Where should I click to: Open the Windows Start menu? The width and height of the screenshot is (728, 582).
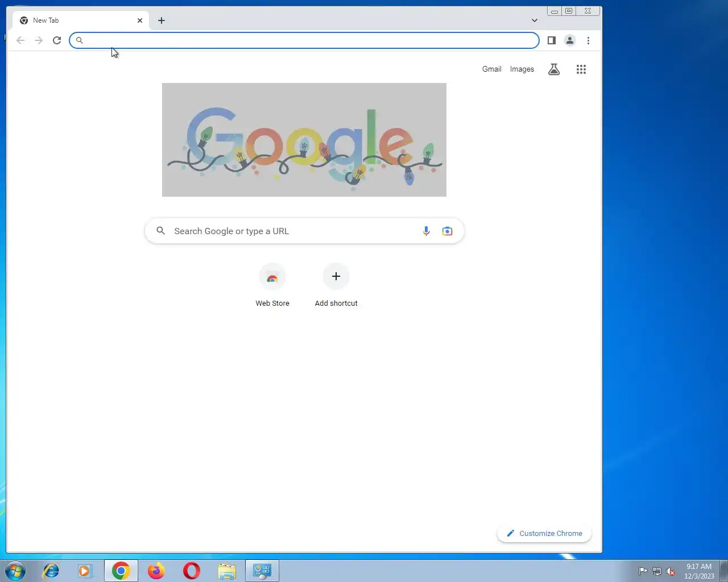15,571
